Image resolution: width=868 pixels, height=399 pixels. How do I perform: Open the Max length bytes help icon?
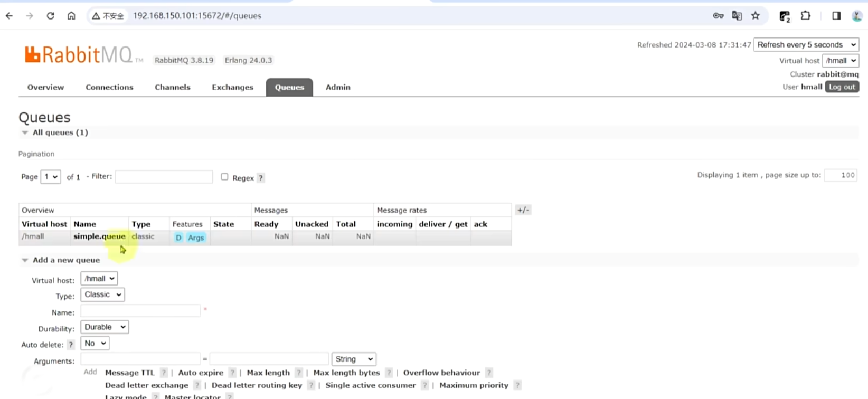(x=389, y=373)
